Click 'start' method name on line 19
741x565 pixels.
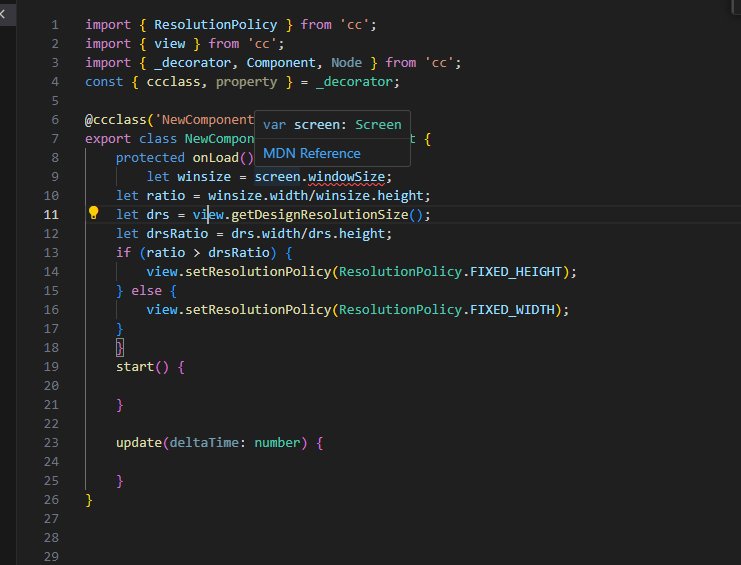[x=135, y=367]
